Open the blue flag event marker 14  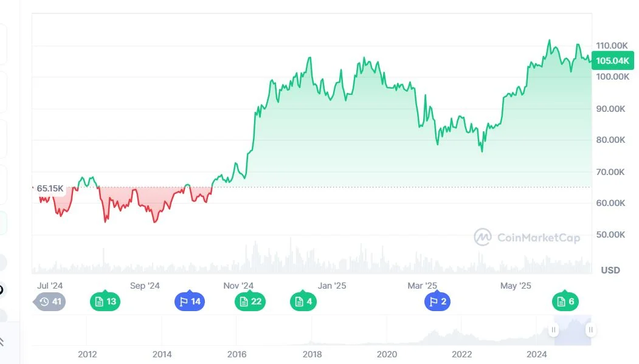(x=189, y=301)
